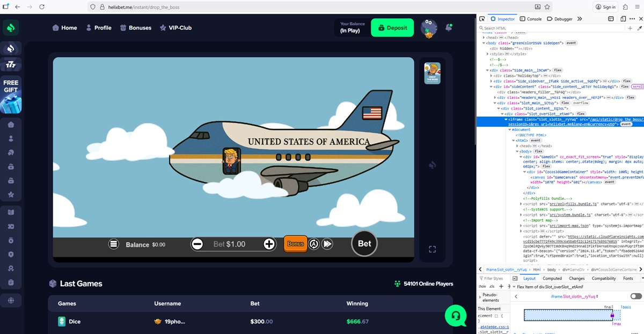Toggle the flexbox overlay switch for iframe
The width and height of the screenshot is (644, 334).
[x=636, y=296]
